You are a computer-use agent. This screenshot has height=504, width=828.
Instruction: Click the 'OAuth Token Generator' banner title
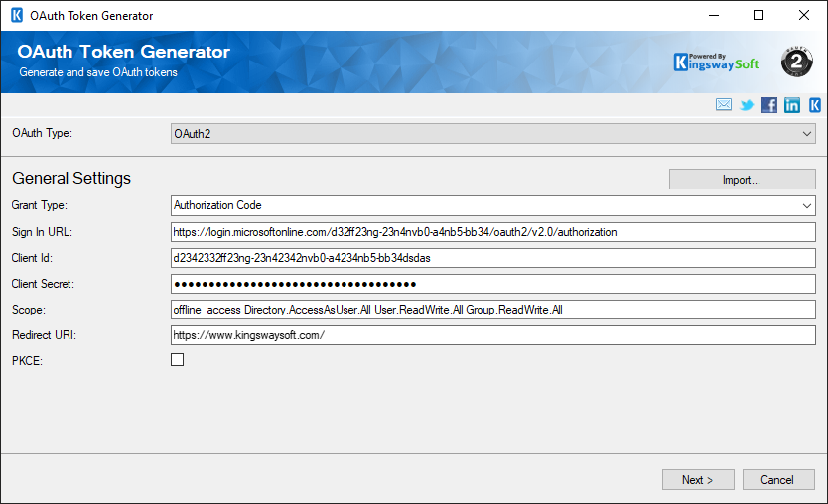(123, 52)
